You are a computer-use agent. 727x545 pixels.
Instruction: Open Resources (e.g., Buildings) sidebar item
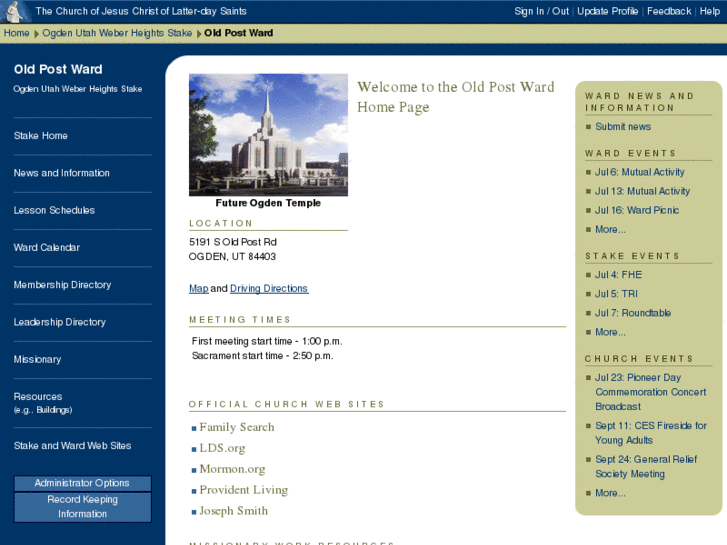[43, 403]
